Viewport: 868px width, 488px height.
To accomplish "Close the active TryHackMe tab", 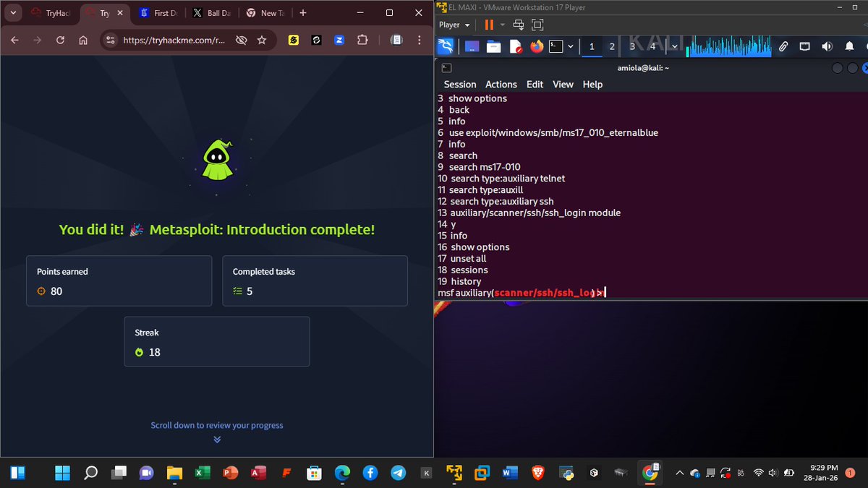I will point(119,13).
